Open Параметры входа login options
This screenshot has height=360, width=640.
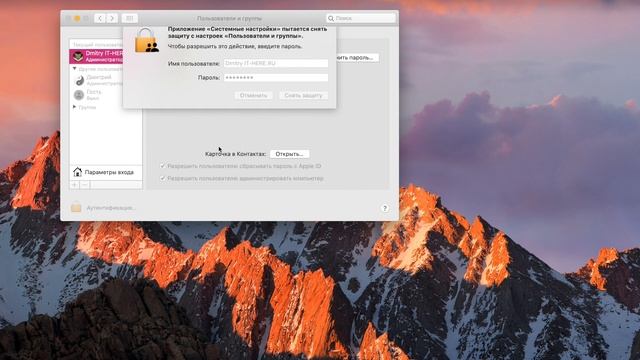(106, 172)
